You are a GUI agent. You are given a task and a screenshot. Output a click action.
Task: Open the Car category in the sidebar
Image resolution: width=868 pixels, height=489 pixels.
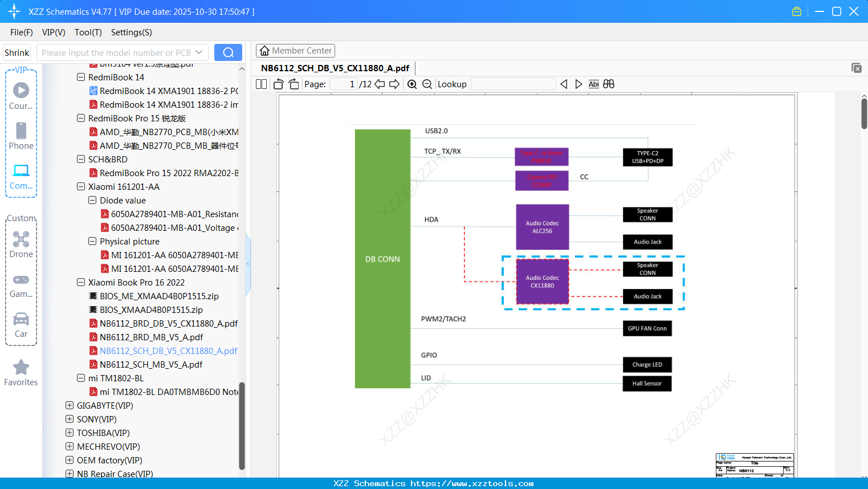(x=21, y=325)
